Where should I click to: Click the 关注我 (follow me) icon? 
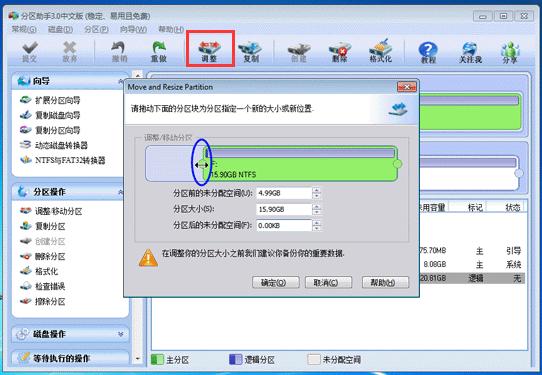pos(470,53)
